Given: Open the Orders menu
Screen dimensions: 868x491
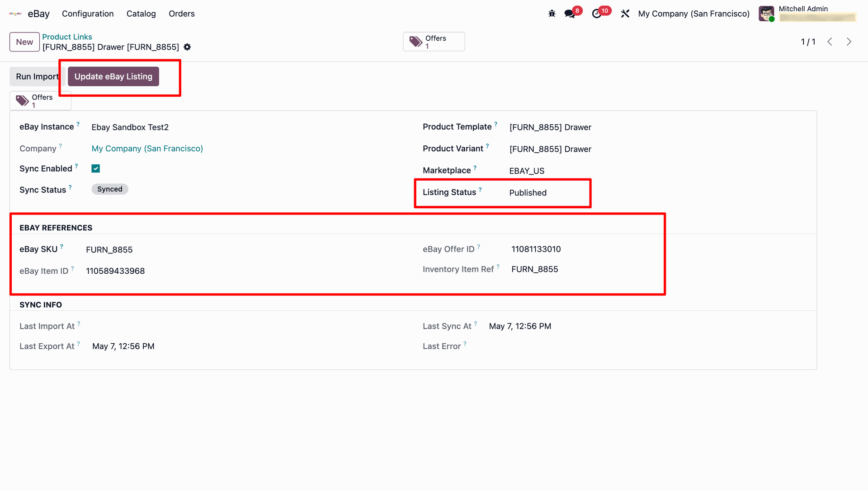Looking at the screenshot, I should point(182,14).
